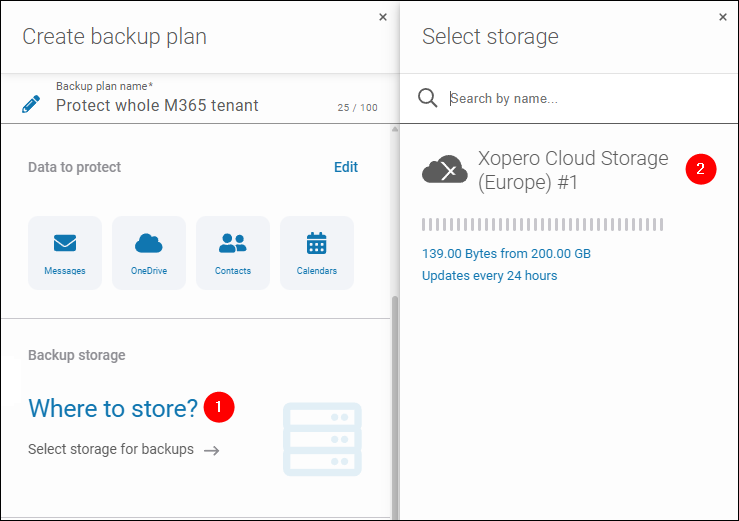This screenshot has height=521, width=739.
Task: Click the scrollbar up arrow
Action: (x=395, y=129)
